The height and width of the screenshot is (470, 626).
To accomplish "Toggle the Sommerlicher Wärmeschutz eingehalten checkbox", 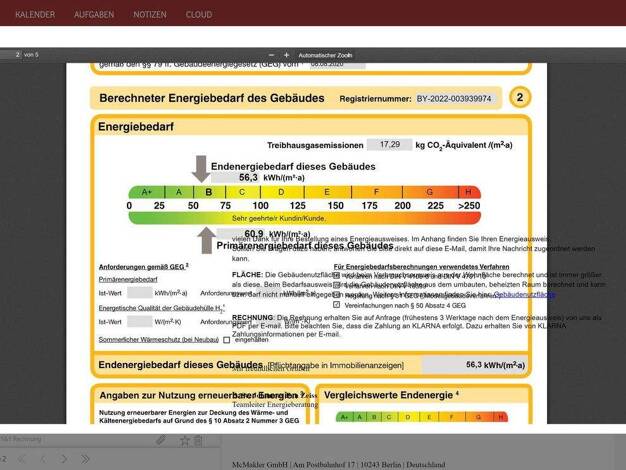I will click(x=227, y=340).
